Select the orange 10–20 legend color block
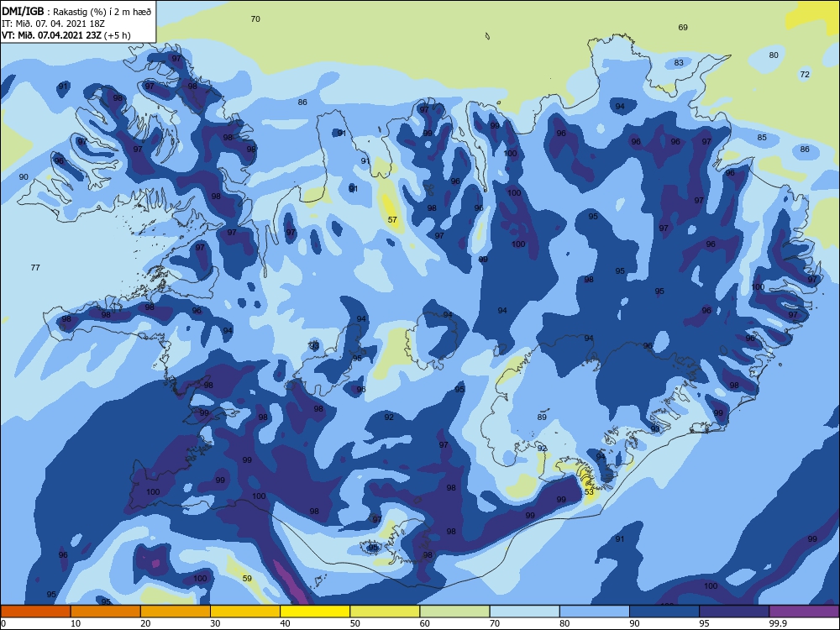 (x=106, y=612)
